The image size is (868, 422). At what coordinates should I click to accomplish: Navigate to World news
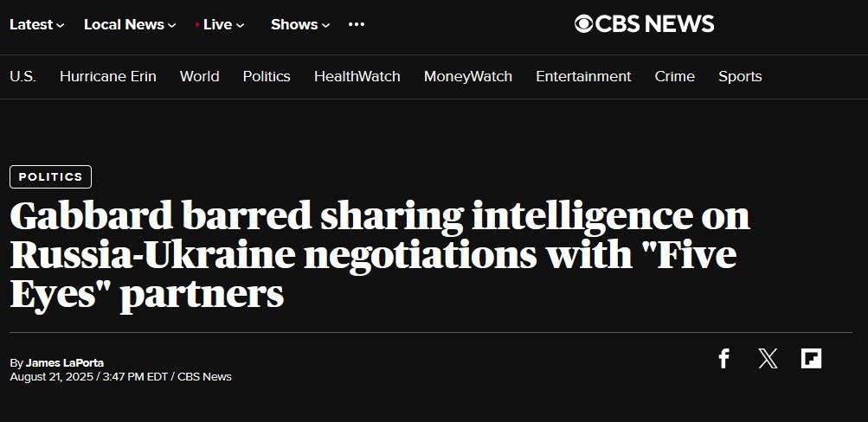pos(199,76)
